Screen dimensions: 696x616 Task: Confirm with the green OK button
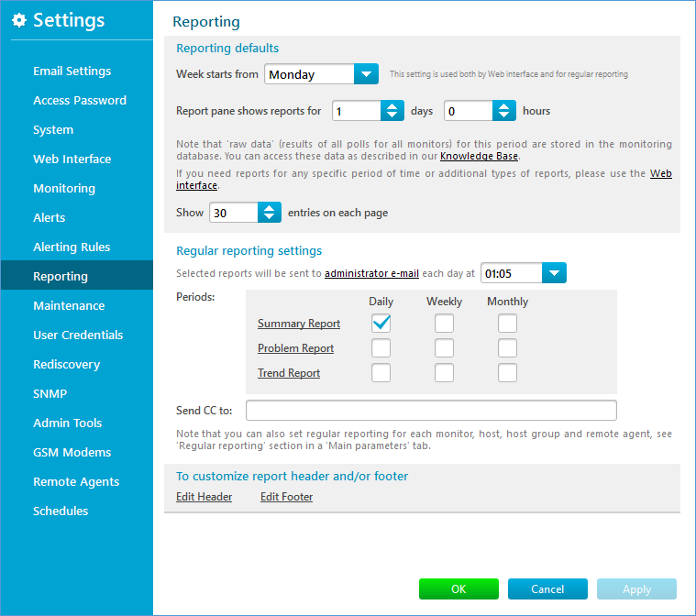point(458,588)
